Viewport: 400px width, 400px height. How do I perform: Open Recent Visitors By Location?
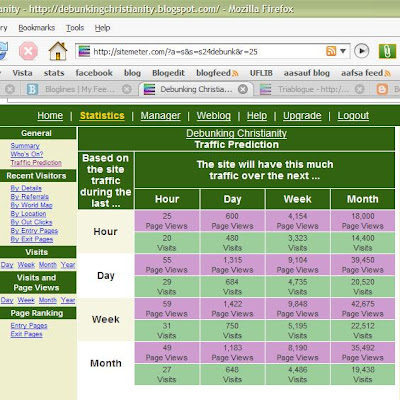[x=28, y=214]
